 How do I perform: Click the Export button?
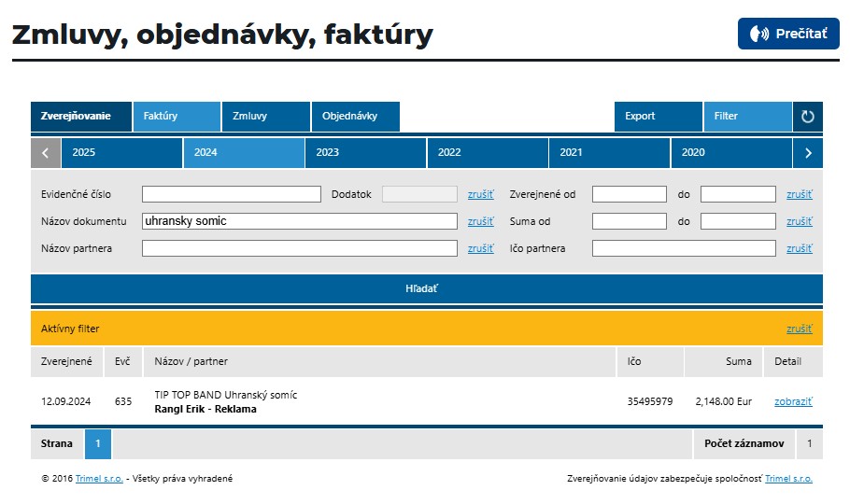click(x=658, y=117)
